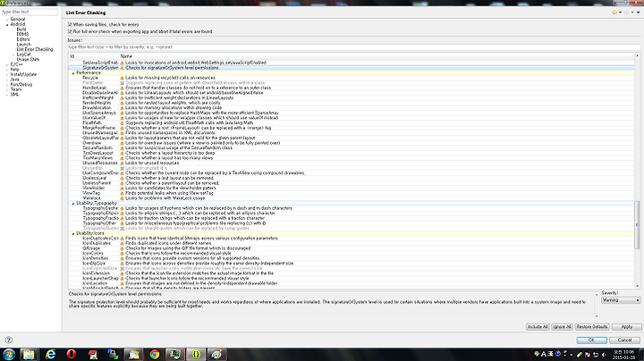Select Build under Android
The image size is (644, 361).
[x=21, y=29]
